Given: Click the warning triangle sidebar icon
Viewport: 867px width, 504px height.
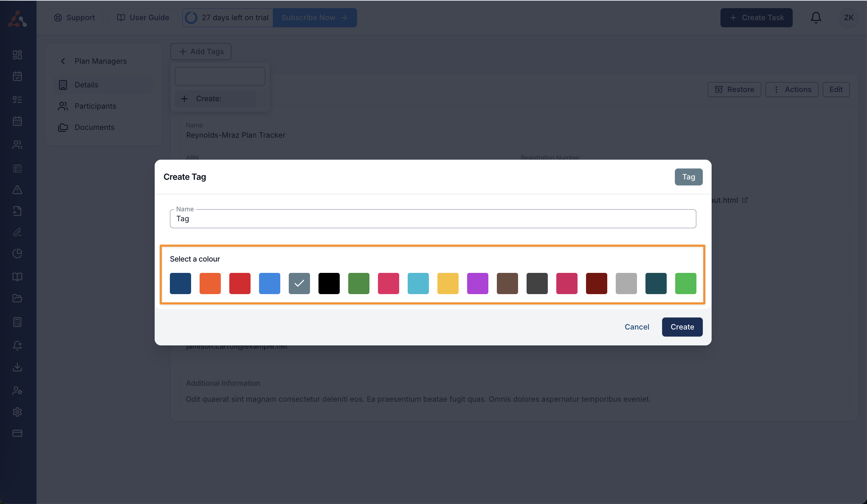Looking at the screenshot, I should (x=17, y=190).
